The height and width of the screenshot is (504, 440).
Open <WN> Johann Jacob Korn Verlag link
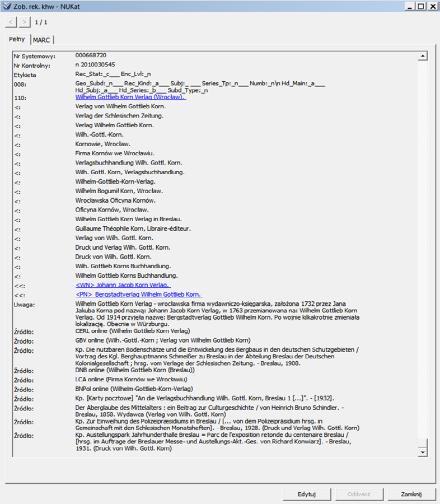coord(123,285)
